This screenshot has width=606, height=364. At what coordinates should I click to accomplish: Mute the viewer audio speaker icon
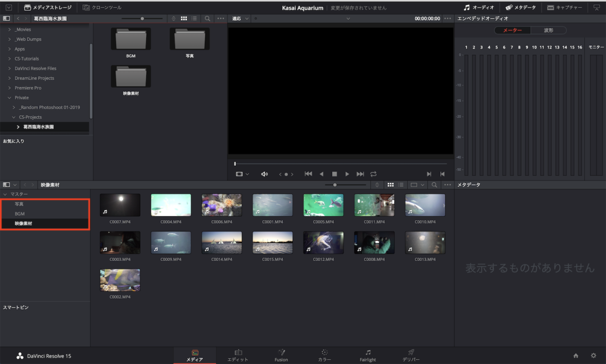click(x=265, y=174)
